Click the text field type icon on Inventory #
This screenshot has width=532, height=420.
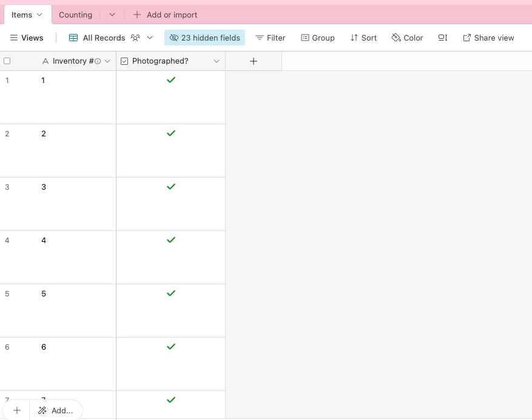45,61
